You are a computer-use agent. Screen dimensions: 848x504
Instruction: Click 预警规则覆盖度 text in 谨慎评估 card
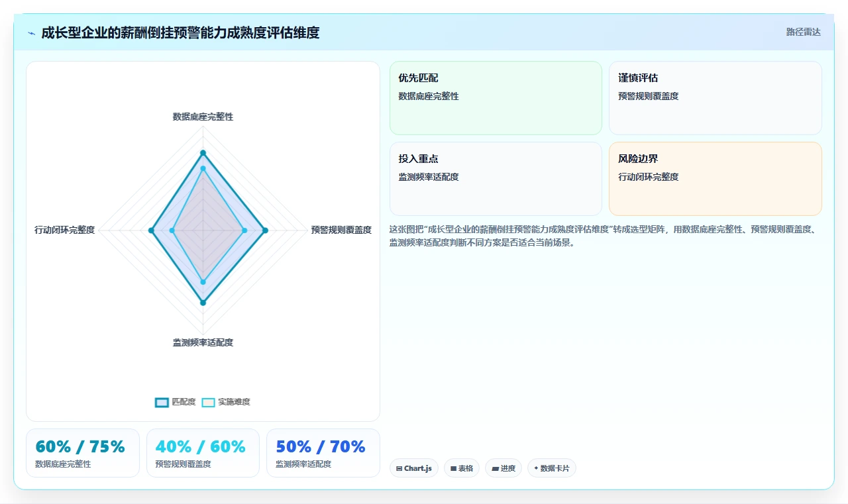tap(648, 96)
